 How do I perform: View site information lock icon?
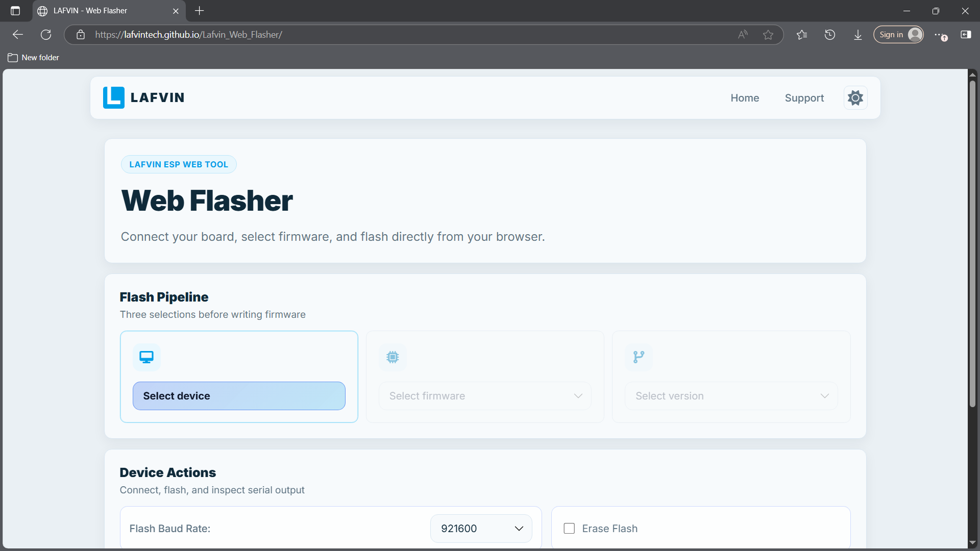[x=81, y=35]
